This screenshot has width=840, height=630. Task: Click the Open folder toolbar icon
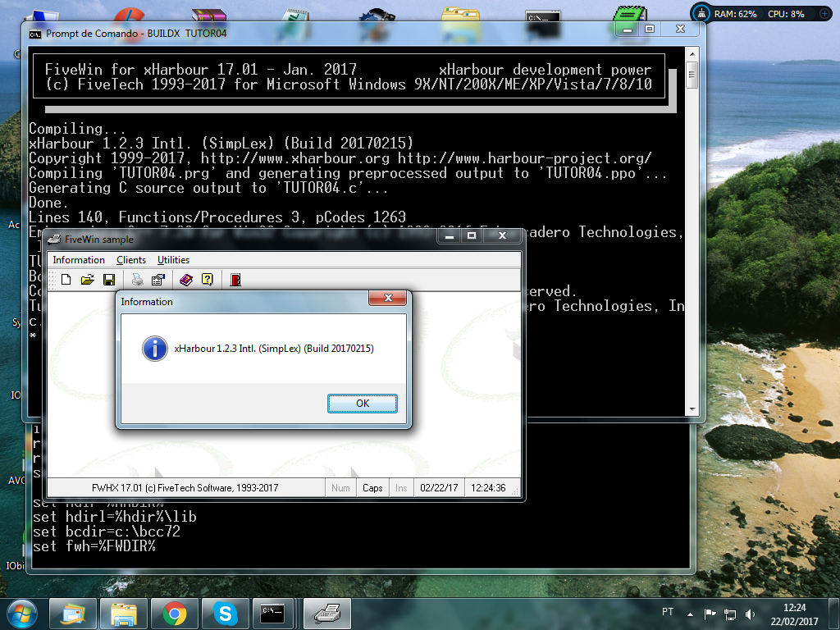point(87,280)
